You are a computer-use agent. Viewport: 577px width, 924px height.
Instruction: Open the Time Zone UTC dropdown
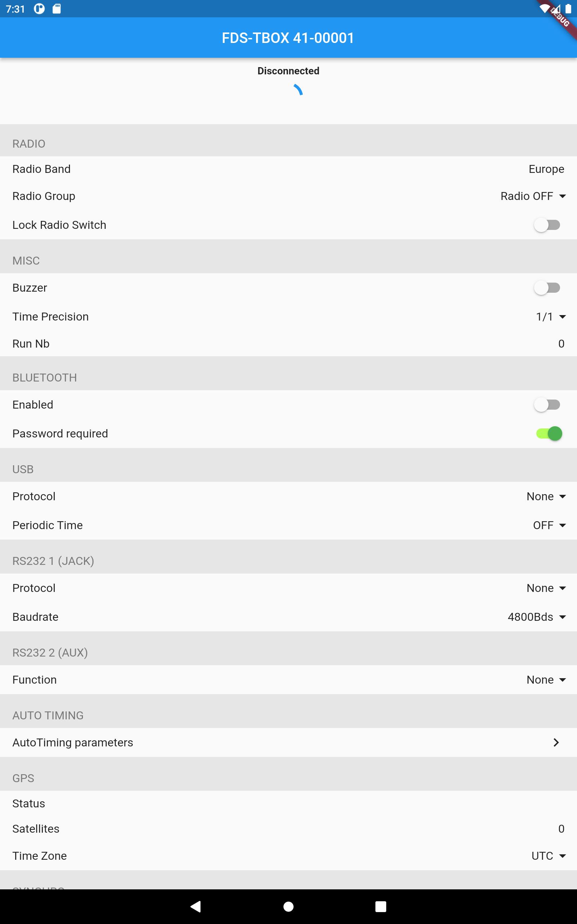tap(549, 856)
